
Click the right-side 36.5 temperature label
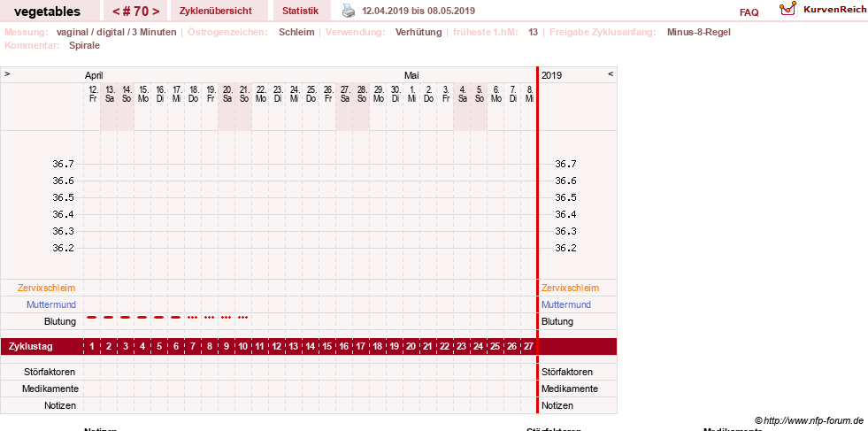[x=565, y=197]
